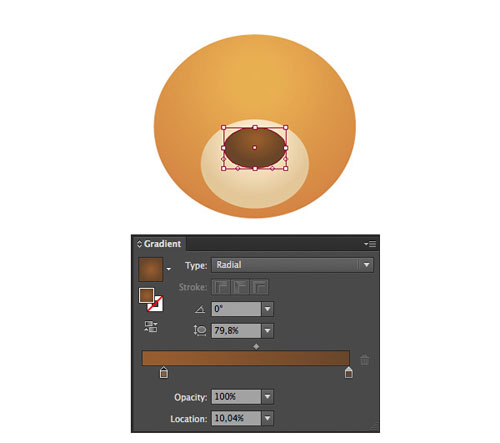This screenshot has height=443, width=500.
Task: Open the Type dropdown showing Radial
Action: [x=292, y=265]
